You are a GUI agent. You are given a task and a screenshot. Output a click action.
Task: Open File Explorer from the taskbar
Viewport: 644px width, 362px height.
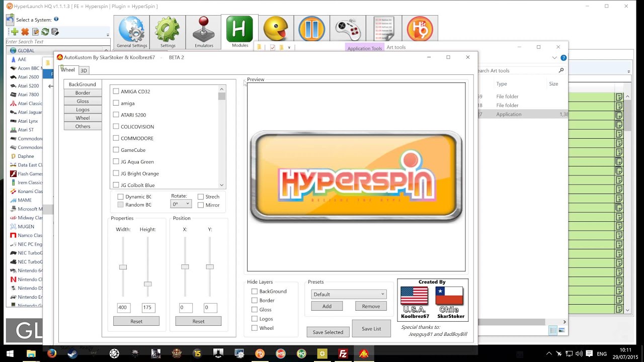31,353
